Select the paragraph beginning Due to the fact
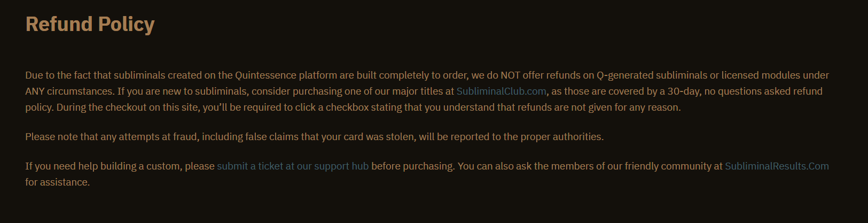The image size is (868, 223). [427, 91]
